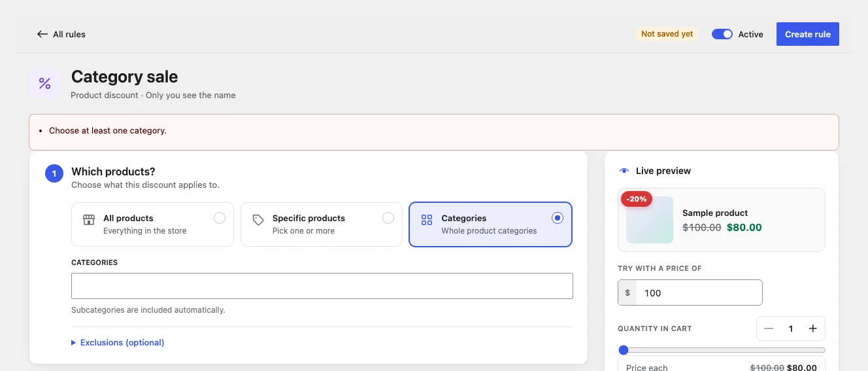
Task: Click the Subcategories are included automatically hint
Action: [148, 309]
